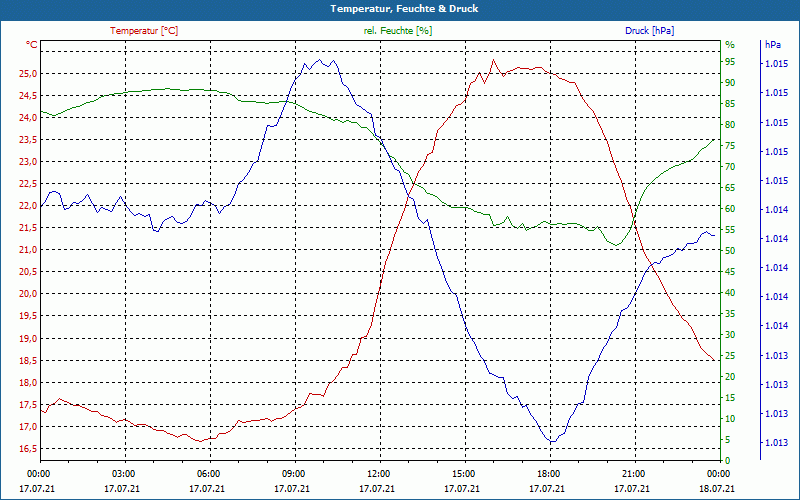The image size is (800, 500).
Task: Click the 60 humidity axis value
Action: (730, 209)
